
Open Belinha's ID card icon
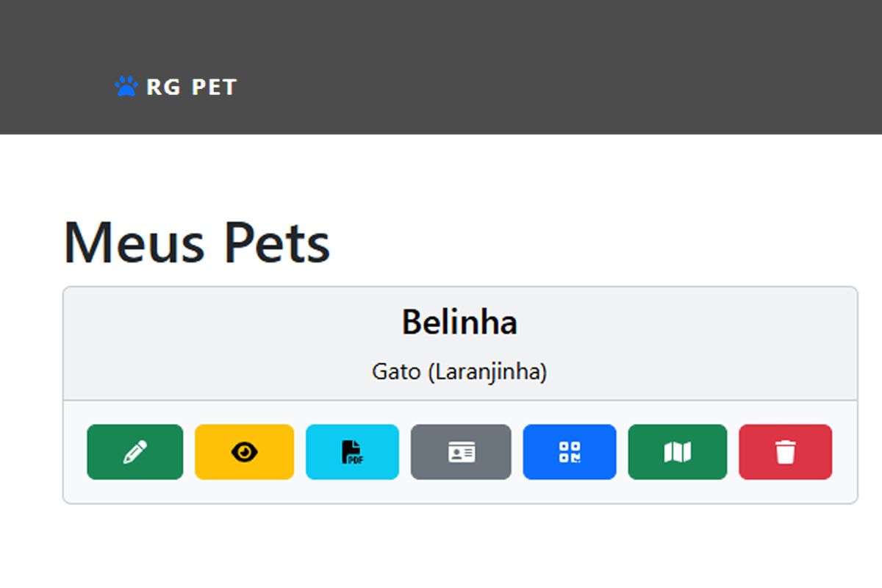[462, 452]
